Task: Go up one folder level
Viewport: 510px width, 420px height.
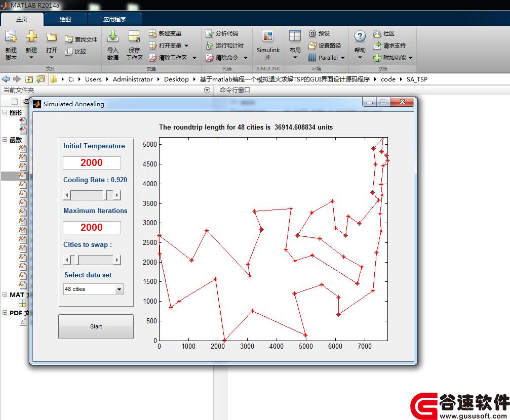Action: 29,79
